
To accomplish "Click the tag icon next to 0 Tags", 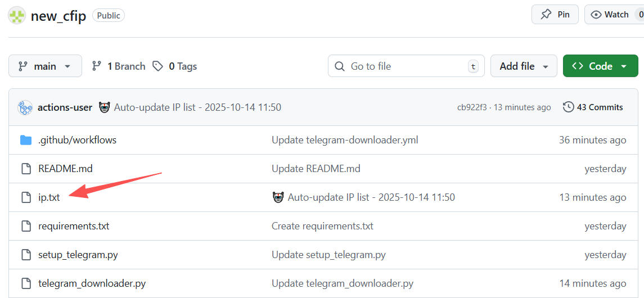I will click(158, 66).
